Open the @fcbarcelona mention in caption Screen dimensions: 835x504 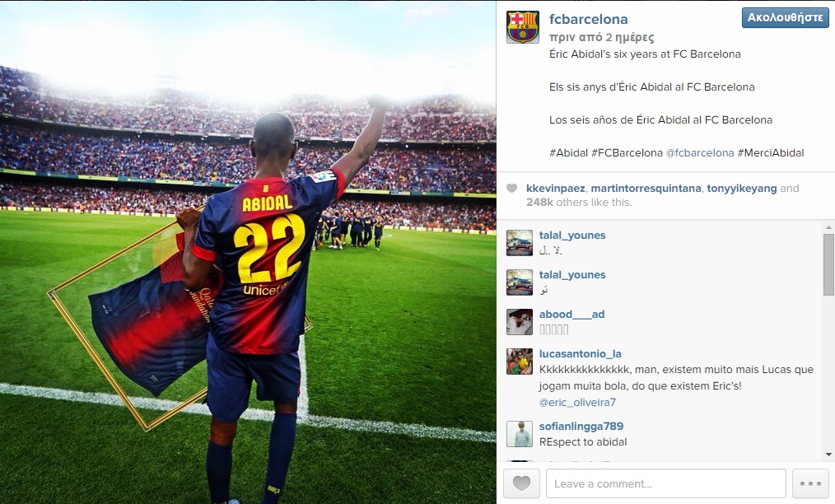pyautogui.click(x=700, y=153)
